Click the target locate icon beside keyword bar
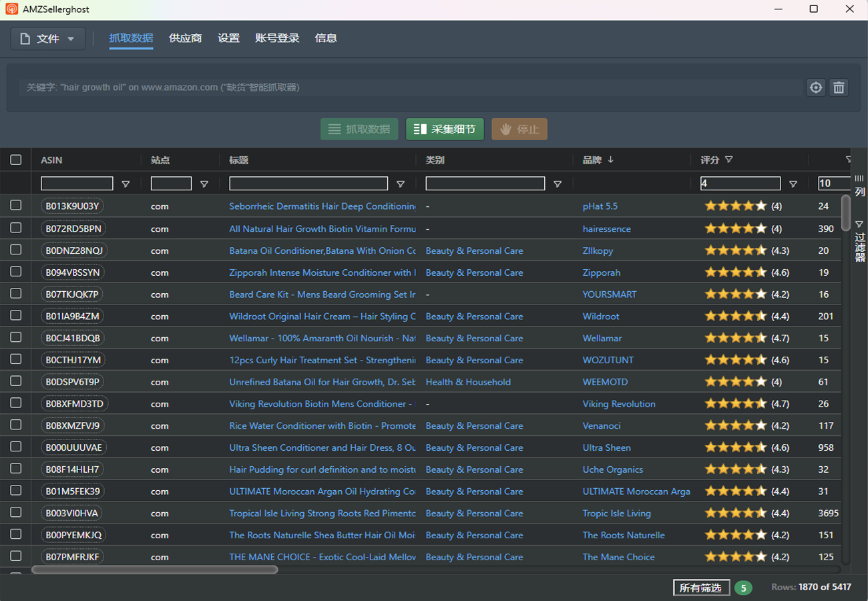Screen dimensions: 868x601 [x=815, y=87]
